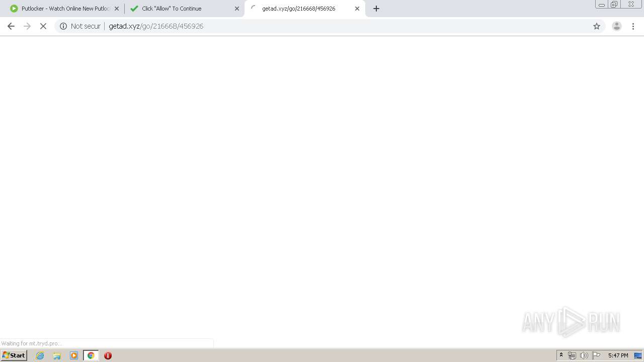Image resolution: width=644 pixels, height=362 pixels.
Task: Open Chrome three-dot menu
Action: pyautogui.click(x=633, y=26)
